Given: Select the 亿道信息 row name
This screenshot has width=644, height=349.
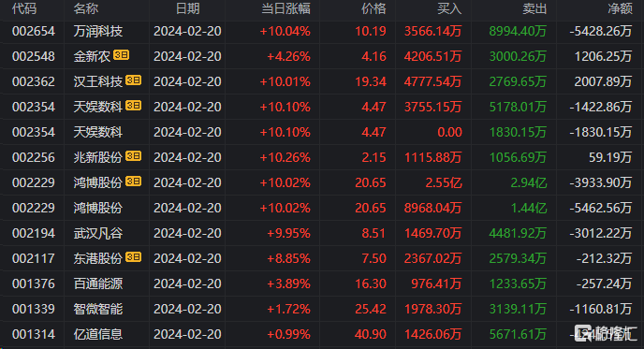Looking at the screenshot, I should tap(97, 334).
